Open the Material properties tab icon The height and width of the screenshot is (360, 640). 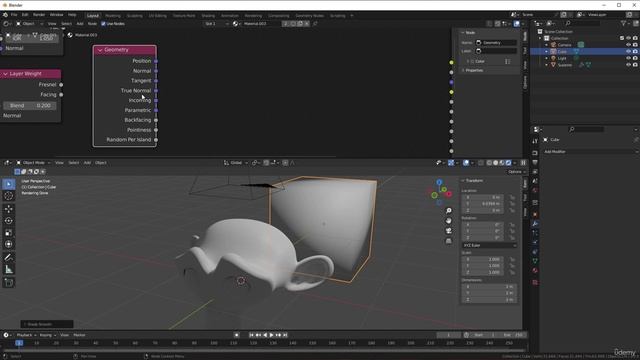coord(535,271)
